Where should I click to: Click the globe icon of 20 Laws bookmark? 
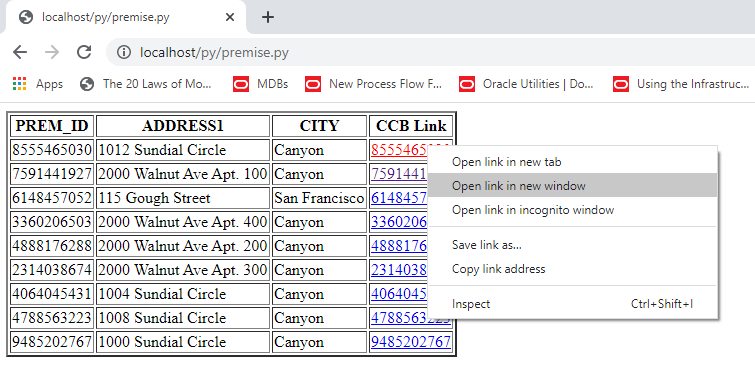pyautogui.click(x=87, y=84)
